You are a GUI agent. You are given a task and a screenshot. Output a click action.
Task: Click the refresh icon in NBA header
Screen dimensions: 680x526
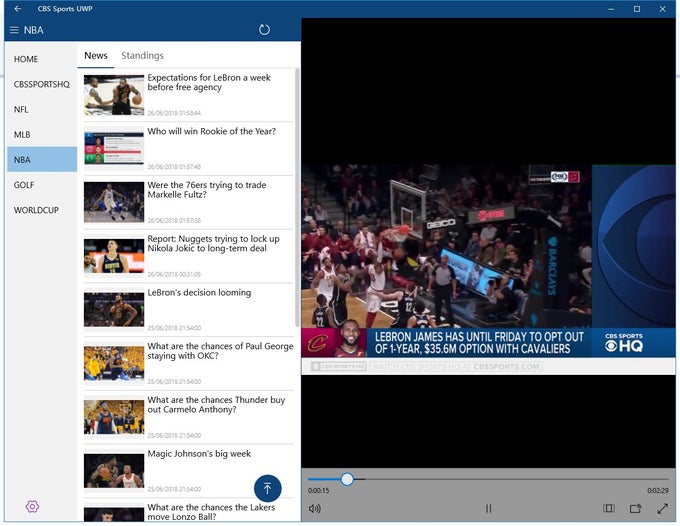tap(264, 29)
